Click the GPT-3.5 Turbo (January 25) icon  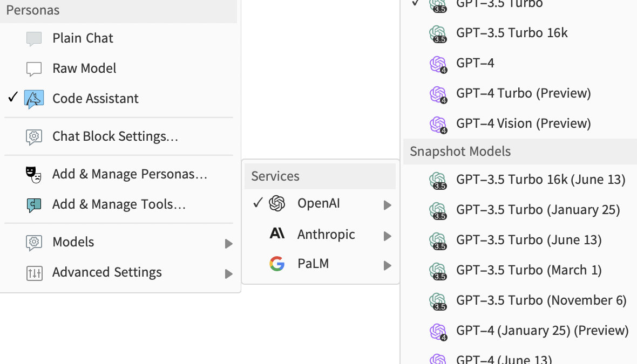coord(438,211)
